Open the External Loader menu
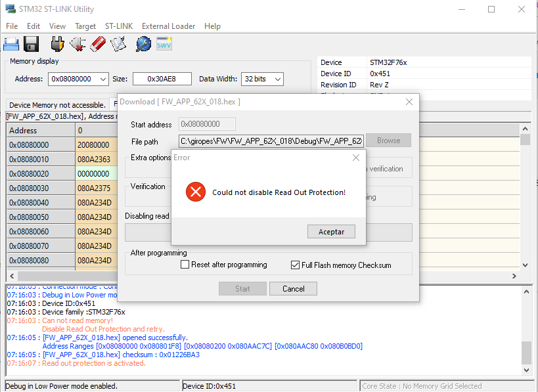The width and height of the screenshot is (538, 392). click(x=168, y=26)
